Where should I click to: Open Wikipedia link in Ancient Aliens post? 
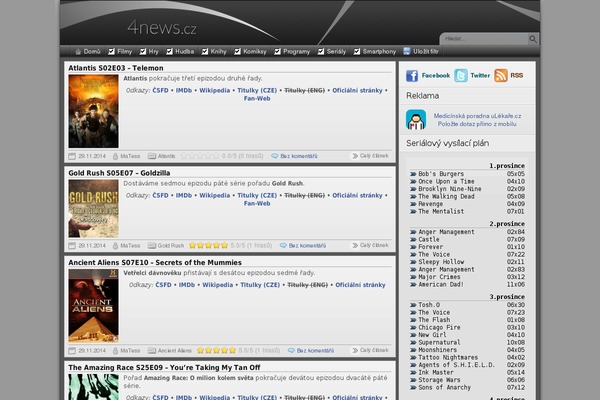click(x=218, y=285)
